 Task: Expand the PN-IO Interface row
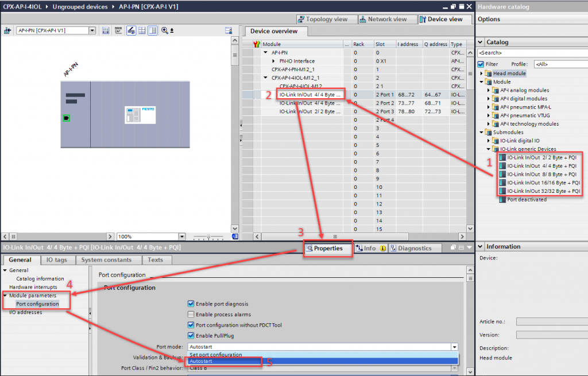click(273, 61)
